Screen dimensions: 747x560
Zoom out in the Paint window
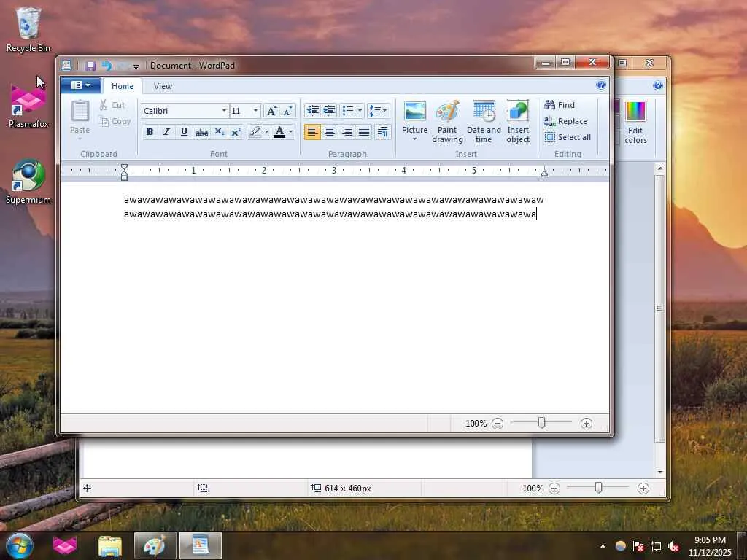coord(554,488)
